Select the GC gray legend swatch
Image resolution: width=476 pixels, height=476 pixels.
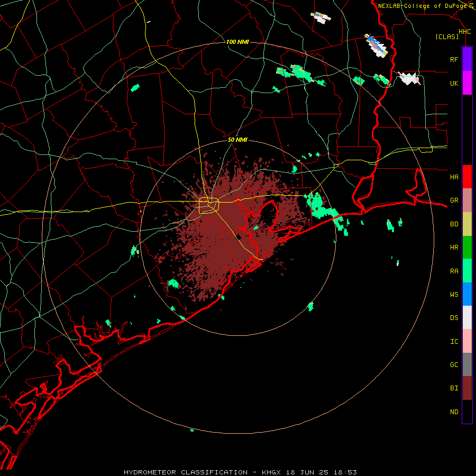point(467,364)
